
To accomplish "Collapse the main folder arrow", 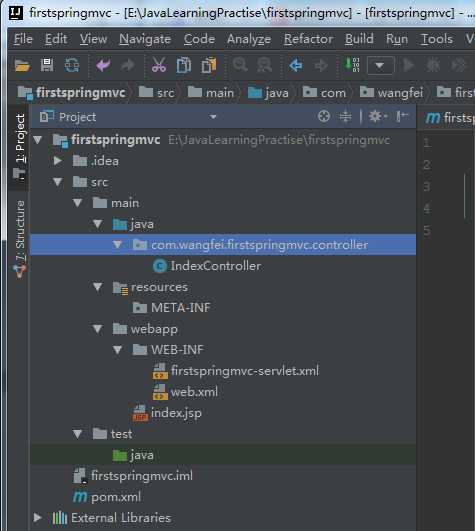I will click(78, 203).
